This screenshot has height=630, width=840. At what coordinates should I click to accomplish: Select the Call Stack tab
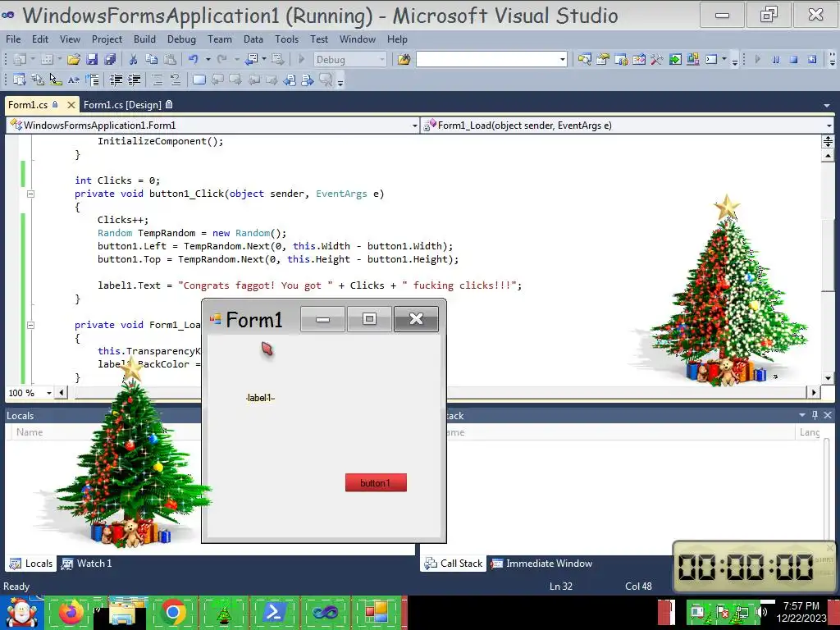tap(453, 564)
